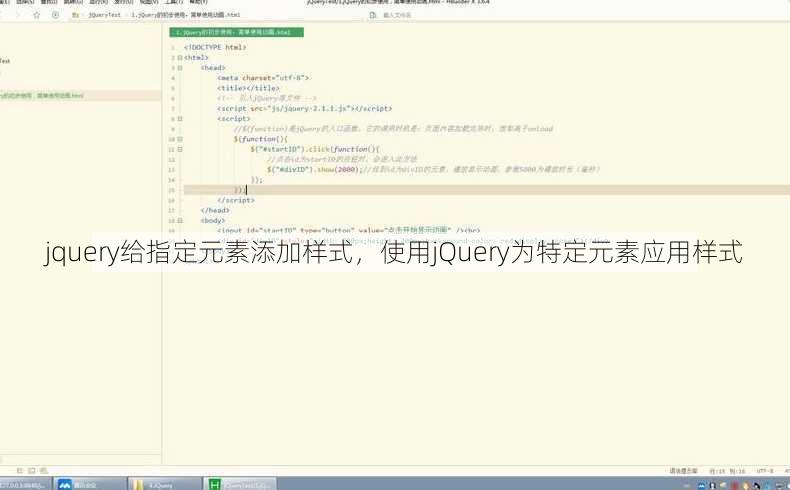The width and height of the screenshot is (790, 490).
Task: Click the file icon before jQueryTest breadcrumb
Action: [x=76, y=15]
